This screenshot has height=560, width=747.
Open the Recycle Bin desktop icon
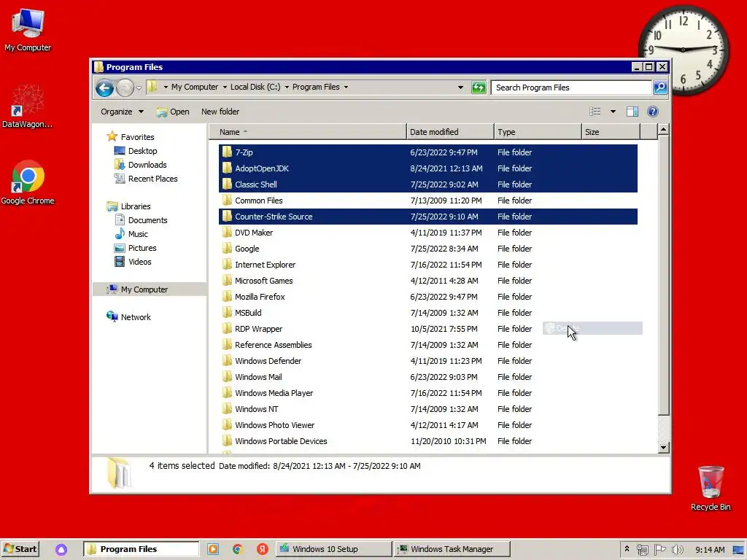coord(711,488)
